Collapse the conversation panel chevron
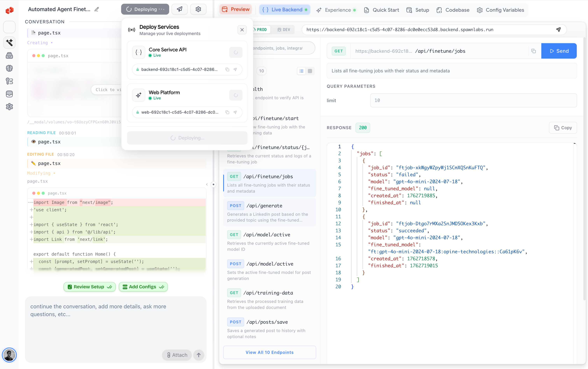 (x=207, y=184)
